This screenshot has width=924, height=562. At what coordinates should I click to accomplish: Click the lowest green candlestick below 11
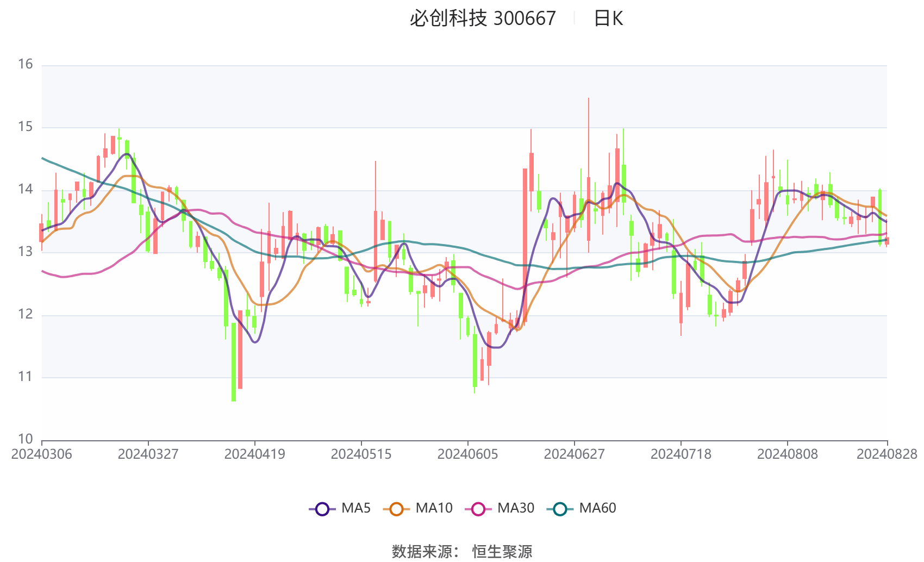(234, 361)
